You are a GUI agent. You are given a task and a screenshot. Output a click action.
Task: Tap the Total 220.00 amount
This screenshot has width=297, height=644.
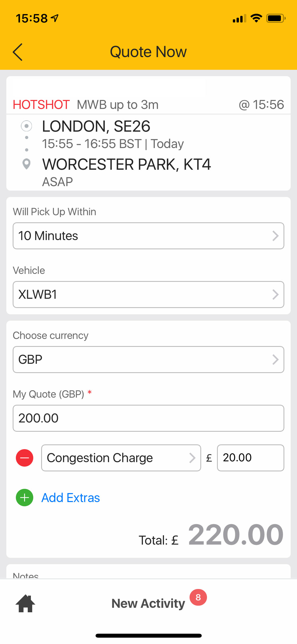(235, 535)
